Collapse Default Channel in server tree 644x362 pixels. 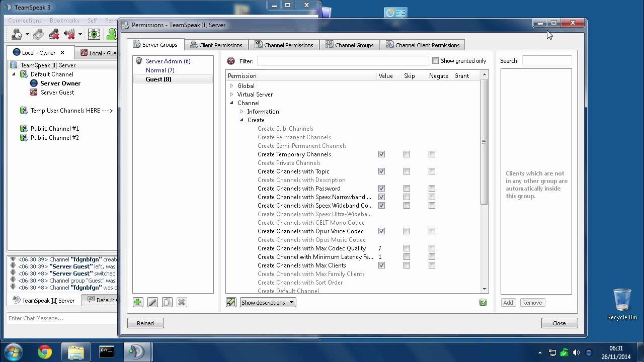(14, 74)
